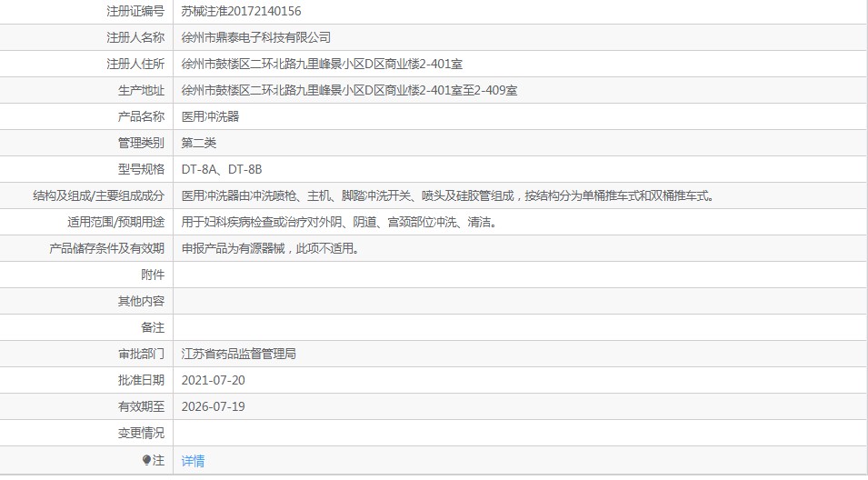Click the bulb icon beside 注
Viewport: 868px width, 480px height.
click(x=146, y=460)
